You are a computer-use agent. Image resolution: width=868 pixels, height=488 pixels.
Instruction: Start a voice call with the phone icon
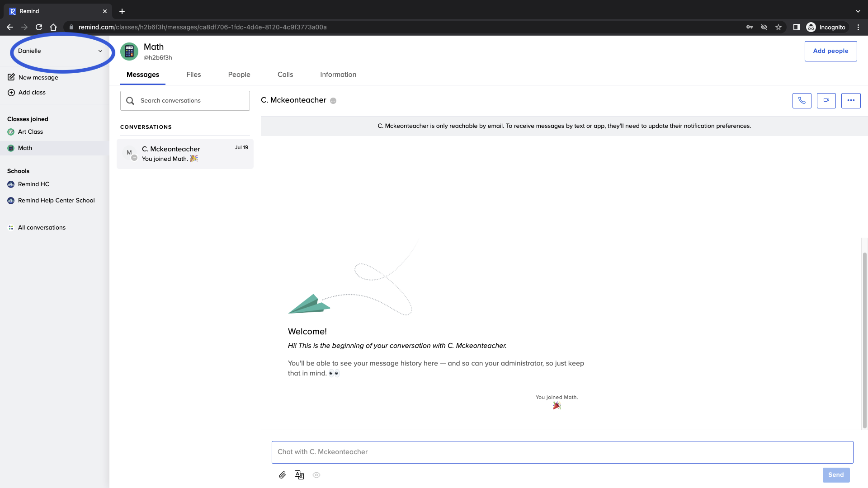(x=802, y=100)
